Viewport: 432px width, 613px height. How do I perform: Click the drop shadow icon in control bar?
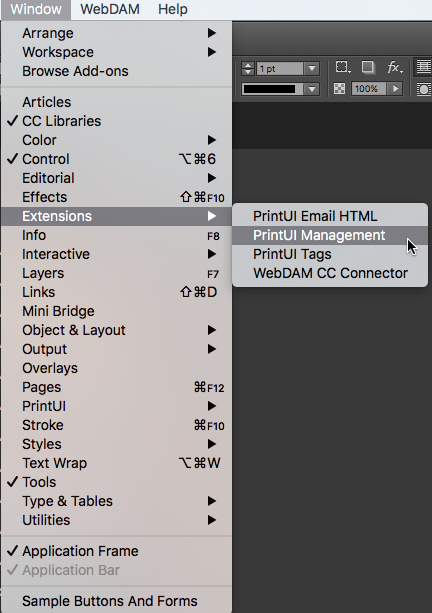coord(367,67)
